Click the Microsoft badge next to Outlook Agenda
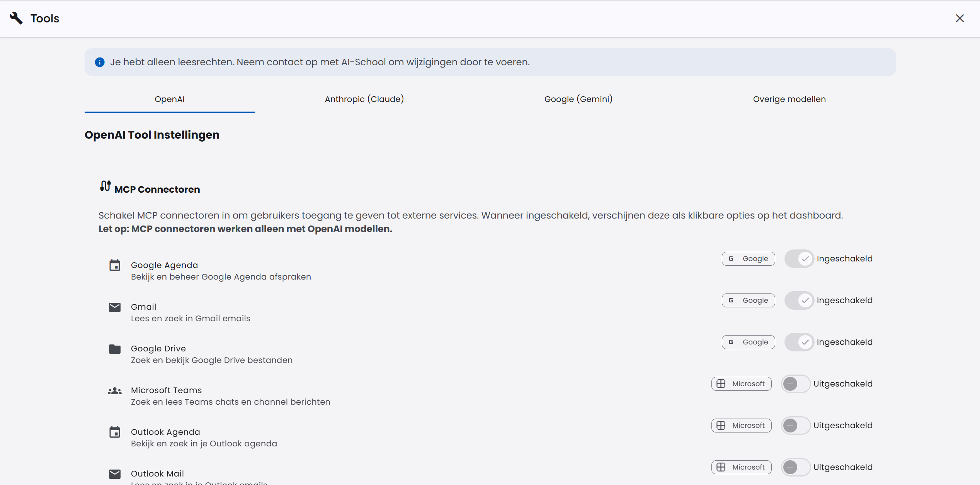The image size is (980, 485). 741,425
